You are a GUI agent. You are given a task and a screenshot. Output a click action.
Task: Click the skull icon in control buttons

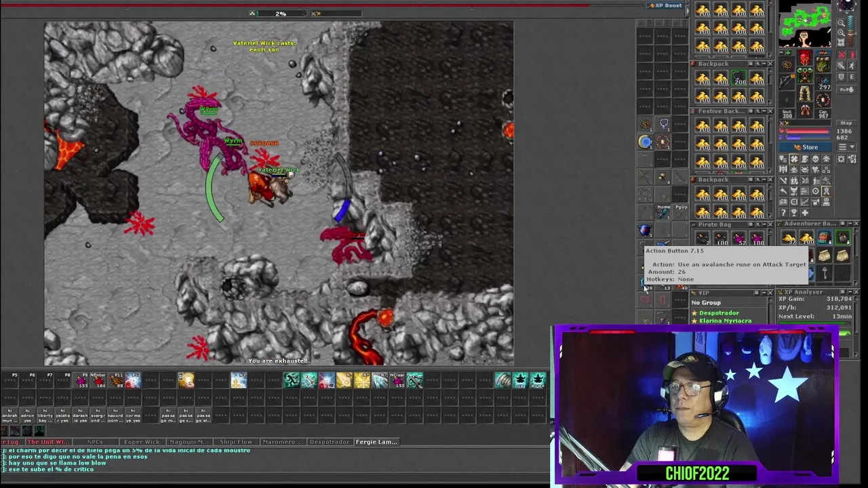tap(815, 159)
